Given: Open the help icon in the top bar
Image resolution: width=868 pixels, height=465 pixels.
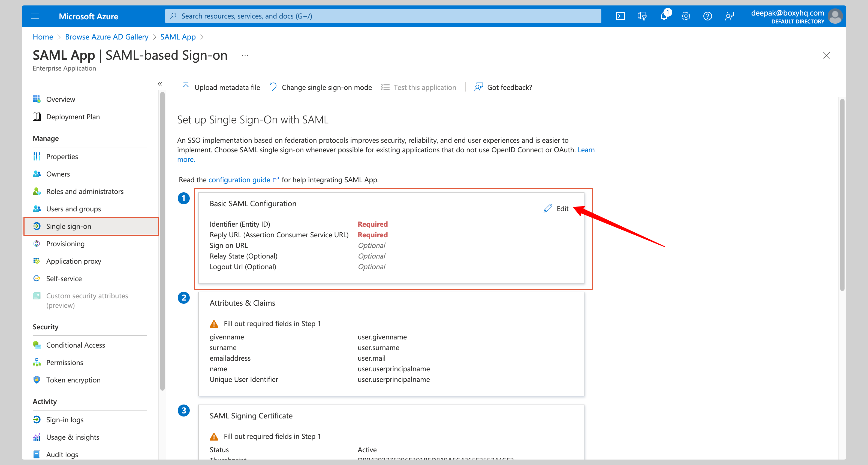Looking at the screenshot, I should click(x=708, y=16).
